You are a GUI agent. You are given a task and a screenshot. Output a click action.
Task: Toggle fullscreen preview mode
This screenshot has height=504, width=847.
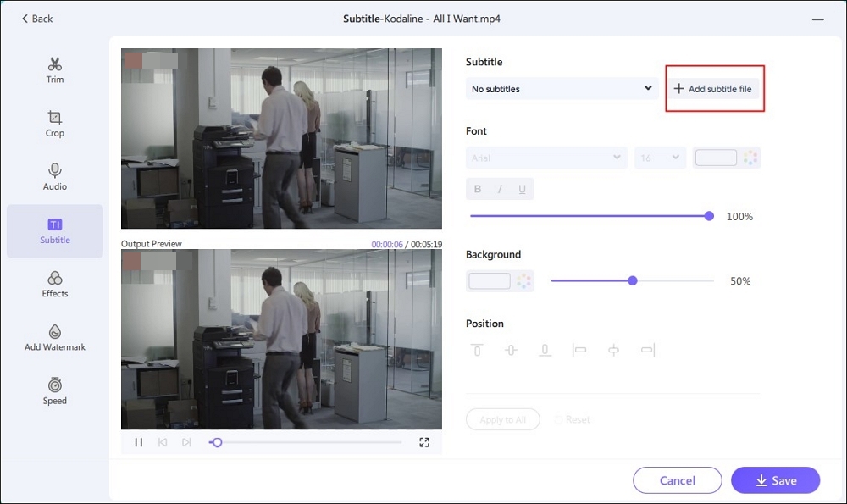[424, 442]
